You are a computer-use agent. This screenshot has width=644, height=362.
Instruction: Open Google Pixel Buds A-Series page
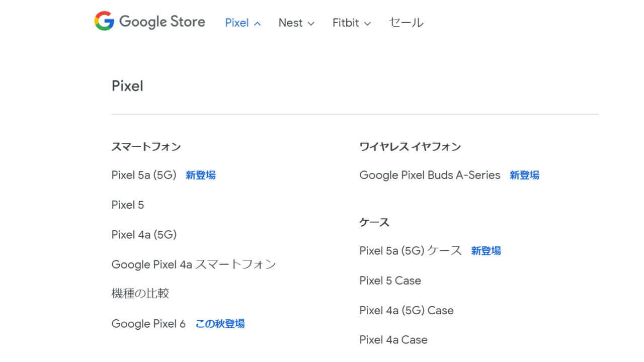coord(430,175)
